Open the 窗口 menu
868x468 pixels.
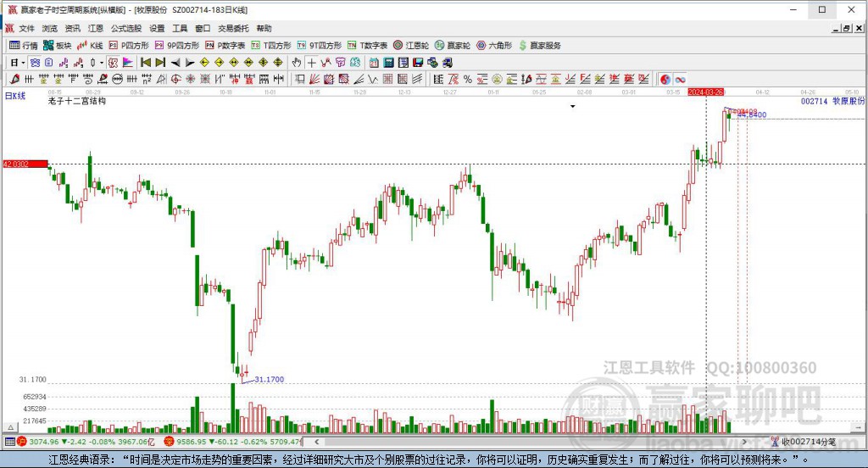click(203, 28)
